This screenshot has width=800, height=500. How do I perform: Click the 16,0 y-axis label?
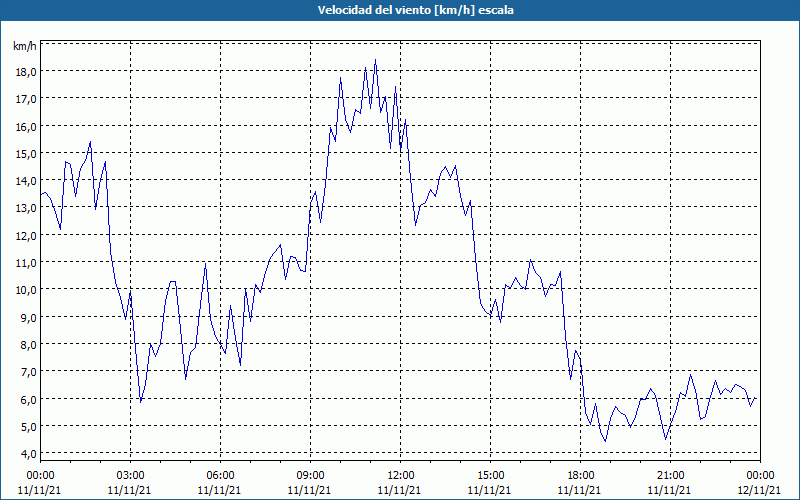click(27, 127)
